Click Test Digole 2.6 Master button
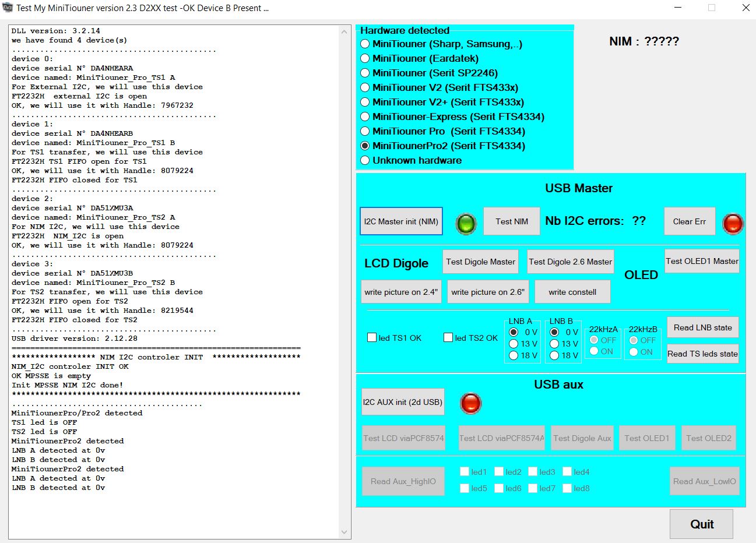Viewport: 756px width, 543px height. point(571,262)
